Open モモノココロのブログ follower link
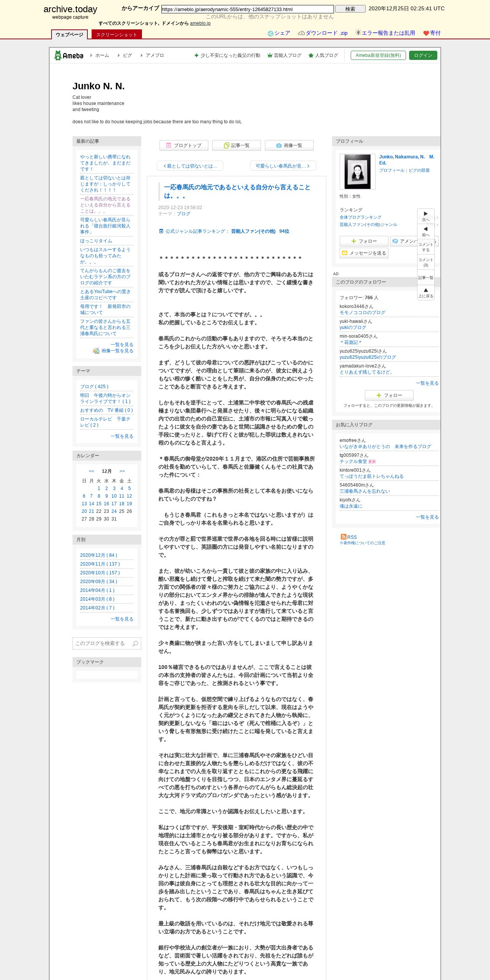This screenshot has width=490, height=980. (363, 313)
